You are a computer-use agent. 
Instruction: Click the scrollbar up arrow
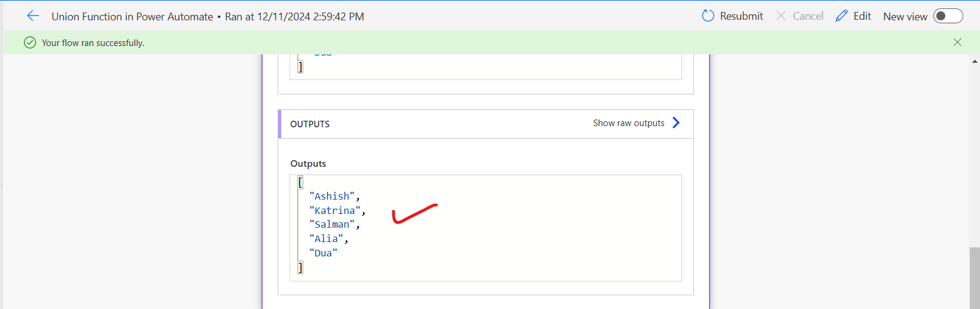(x=975, y=62)
